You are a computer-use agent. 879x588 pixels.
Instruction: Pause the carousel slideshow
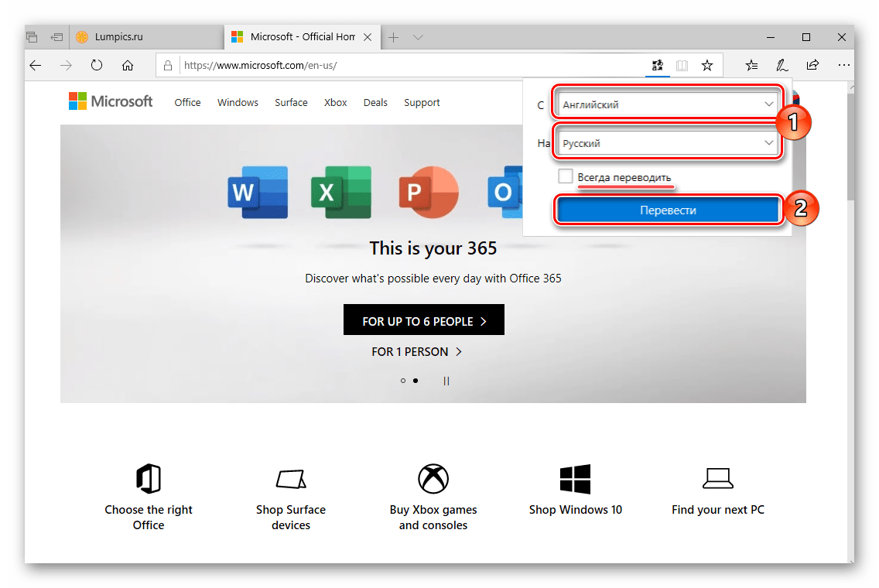coord(446,381)
